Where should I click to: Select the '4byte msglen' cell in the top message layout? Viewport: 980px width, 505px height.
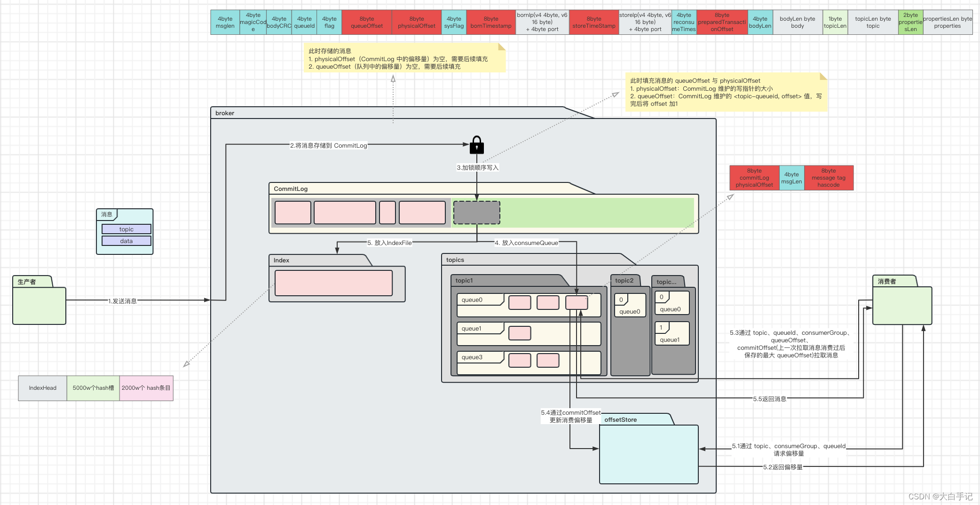coord(225,22)
